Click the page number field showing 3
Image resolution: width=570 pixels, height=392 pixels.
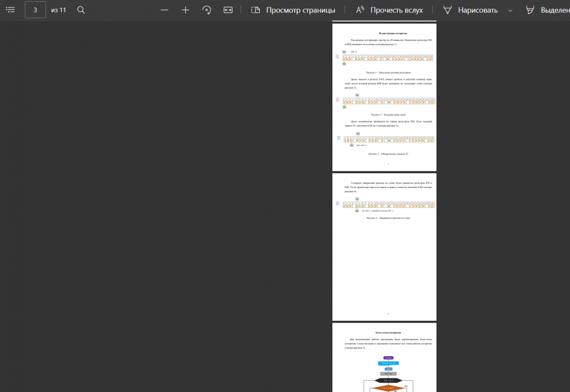point(35,10)
